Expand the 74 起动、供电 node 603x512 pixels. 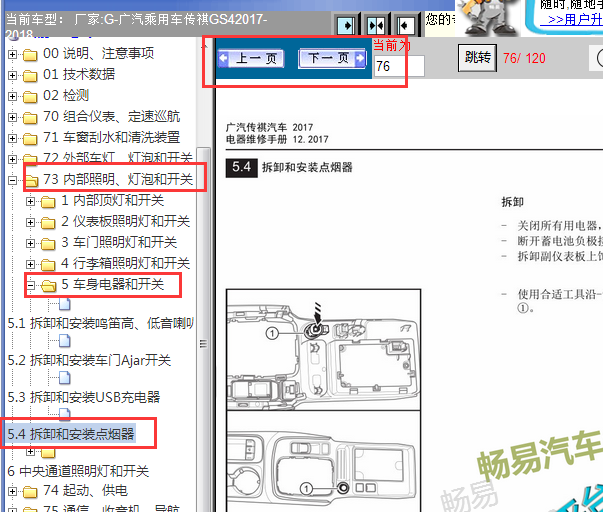coord(12,492)
